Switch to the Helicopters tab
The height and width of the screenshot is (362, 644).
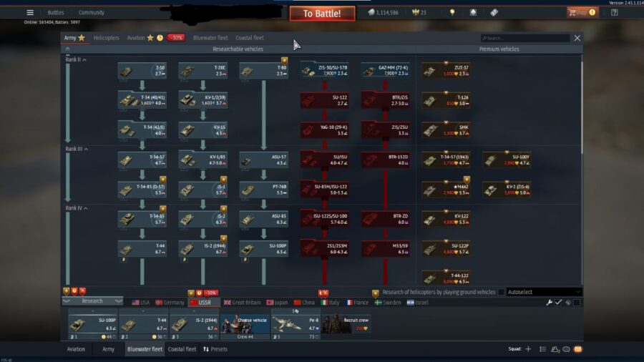(106, 38)
